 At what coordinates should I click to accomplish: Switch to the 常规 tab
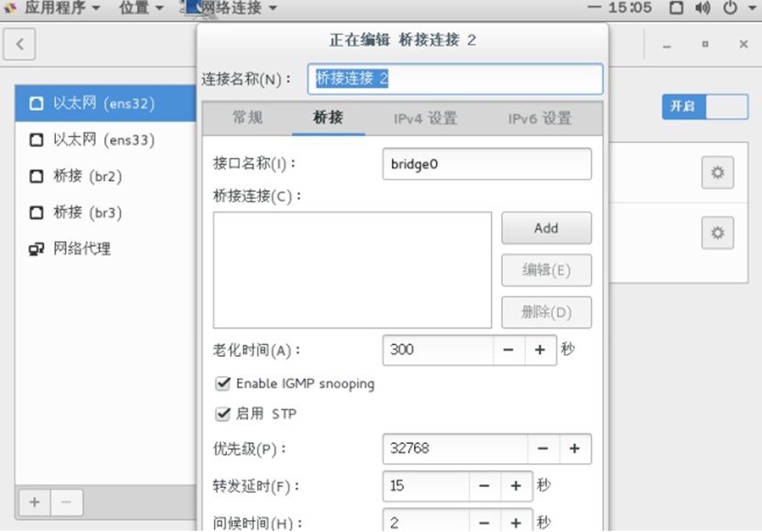tap(247, 118)
